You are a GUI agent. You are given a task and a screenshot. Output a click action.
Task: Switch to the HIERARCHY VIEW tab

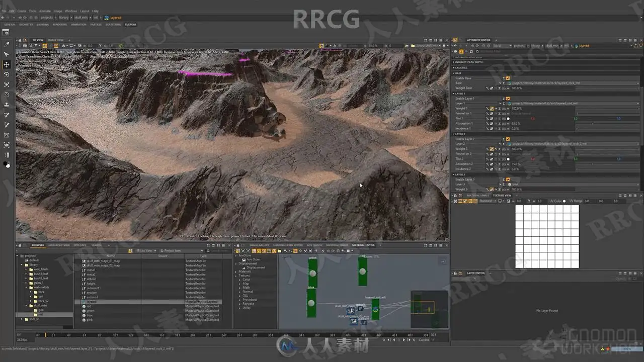pyautogui.click(x=59, y=245)
